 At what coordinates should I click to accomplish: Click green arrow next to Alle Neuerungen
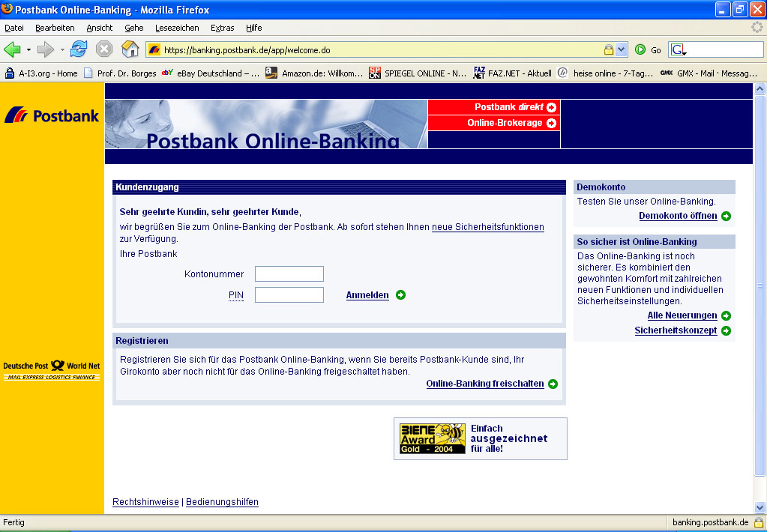click(726, 316)
